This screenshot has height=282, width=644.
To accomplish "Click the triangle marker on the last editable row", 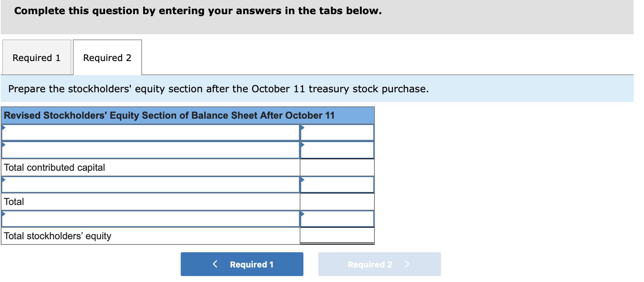I will click(4, 215).
